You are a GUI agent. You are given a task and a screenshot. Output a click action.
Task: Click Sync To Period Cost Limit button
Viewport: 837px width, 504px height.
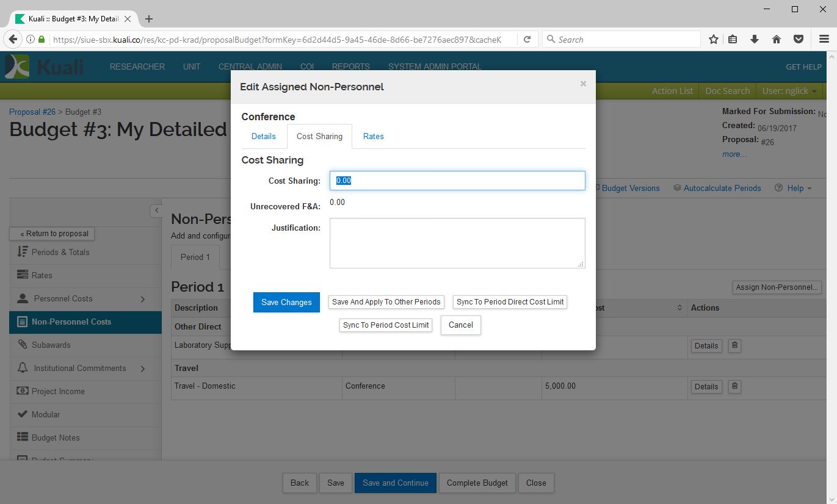386,325
